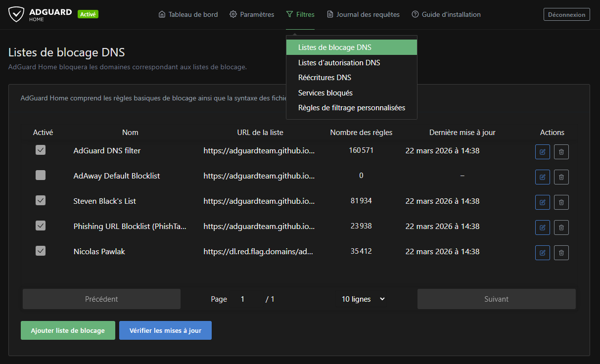Enable the AdAway Default Blocklist checkbox
The width and height of the screenshot is (600, 364).
[x=41, y=175]
